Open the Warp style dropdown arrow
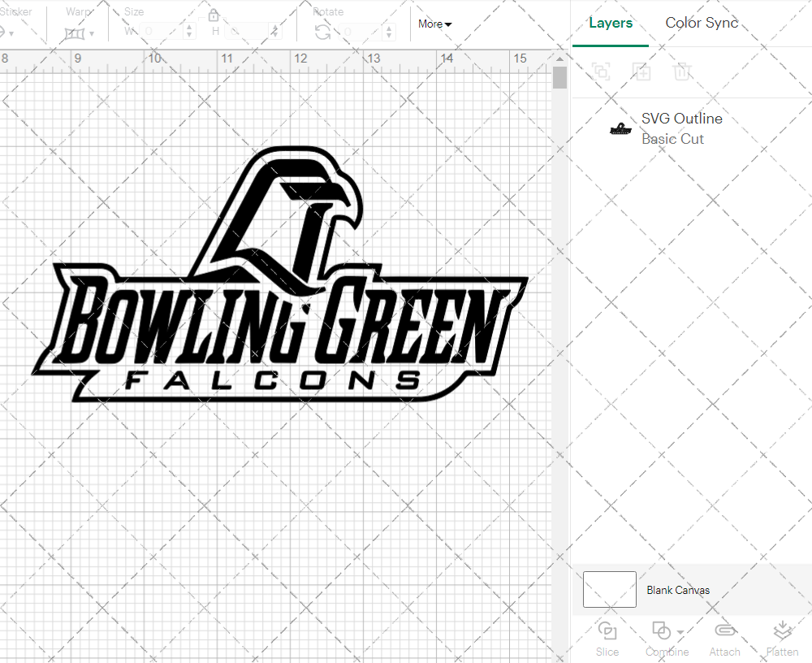This screenshot has height=663, width=812. click(92, 33)
